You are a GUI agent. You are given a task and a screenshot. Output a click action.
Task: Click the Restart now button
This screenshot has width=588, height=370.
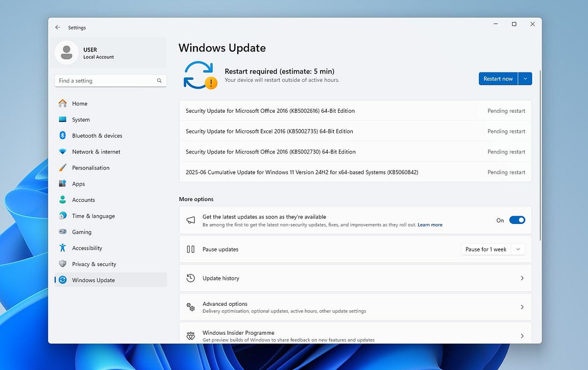[x=498, y=79]
